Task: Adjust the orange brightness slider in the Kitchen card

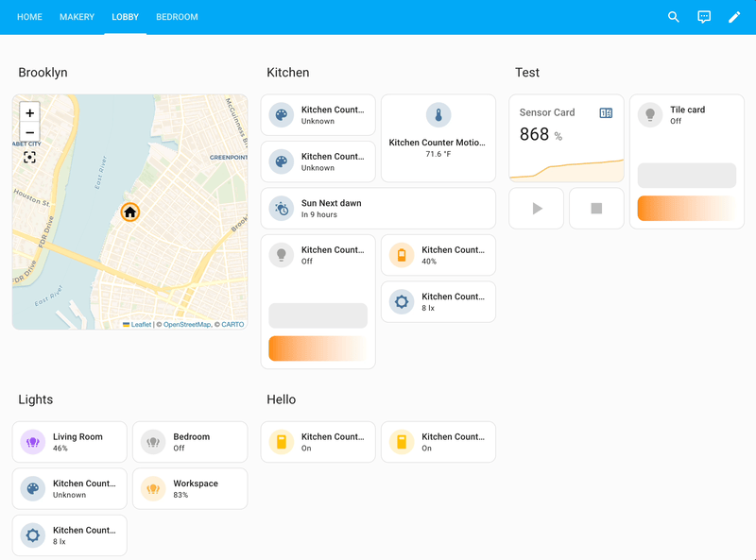Action: [318, 348]
